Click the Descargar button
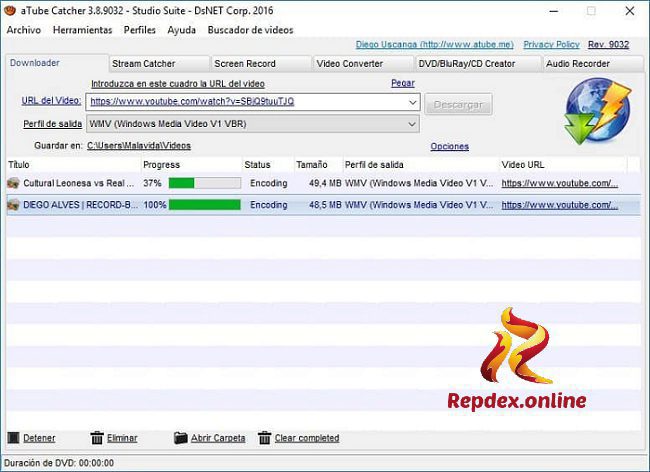Viewport: 650px width, 472px height. pyautogui.click(x=458, y=104)
